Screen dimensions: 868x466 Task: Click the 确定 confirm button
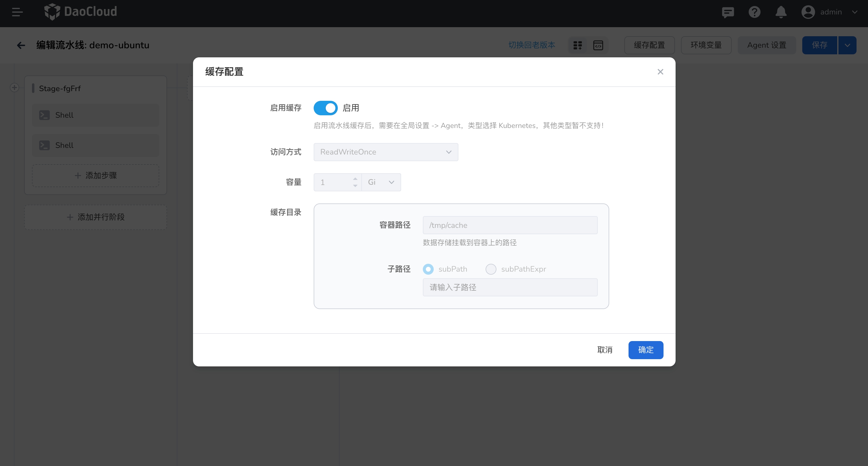point(645,350)
